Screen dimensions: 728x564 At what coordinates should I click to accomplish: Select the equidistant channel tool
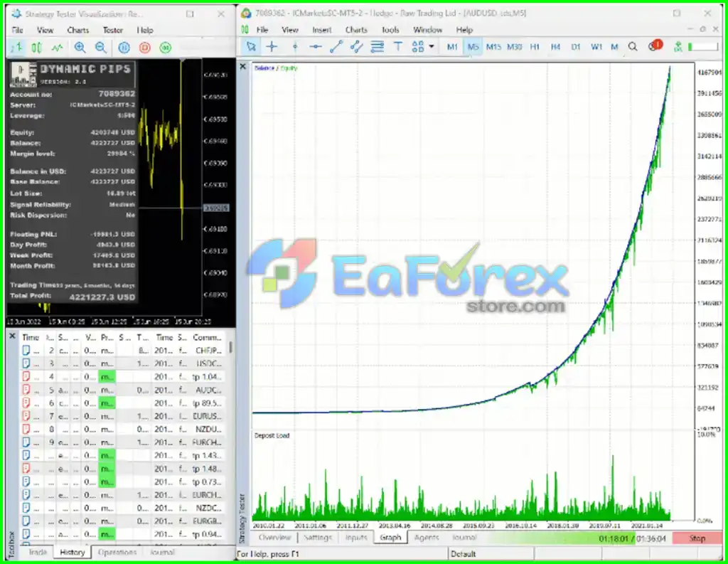(x=357, y=46)
